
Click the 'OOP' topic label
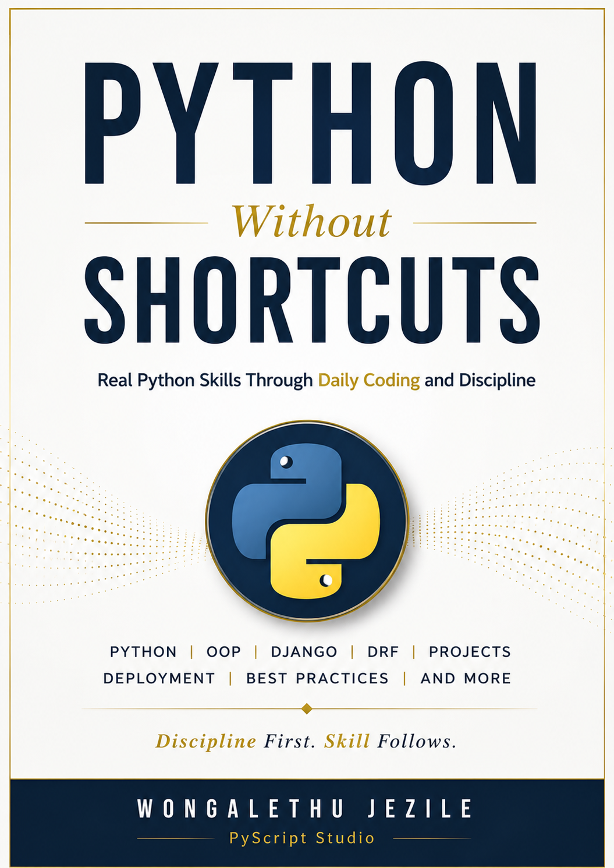point(223,651)
